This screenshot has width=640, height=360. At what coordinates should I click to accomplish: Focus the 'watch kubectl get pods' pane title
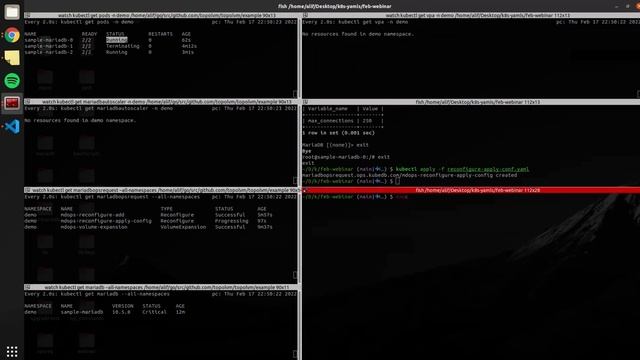pos(167,15)
